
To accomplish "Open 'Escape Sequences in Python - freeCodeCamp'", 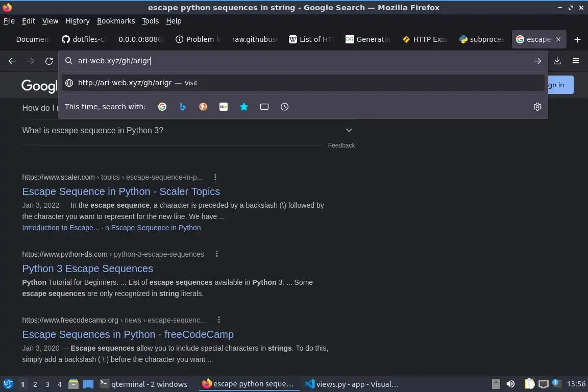I will [x=128, y=334].
